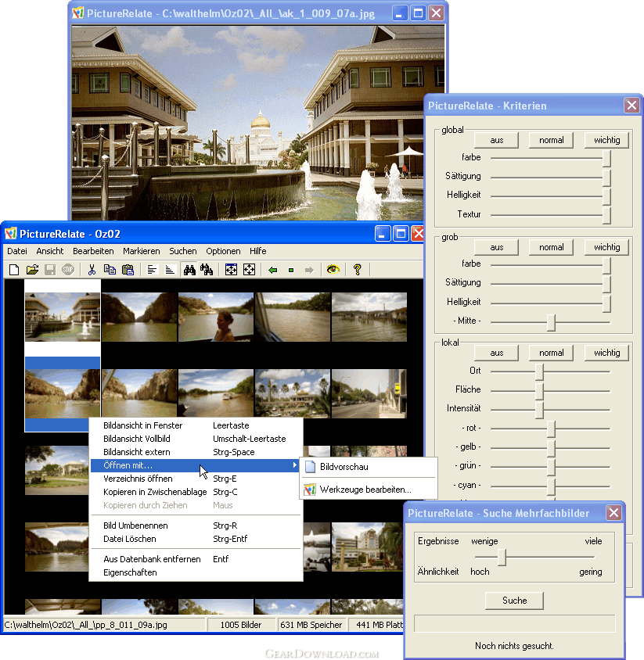Screen dimensions: 644x660
Task: Click the sorted staircase lines toolbar icon
Action: (170, 269)
